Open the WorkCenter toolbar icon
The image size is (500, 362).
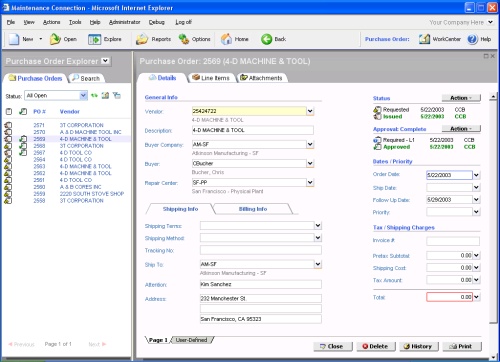[424, 39]
